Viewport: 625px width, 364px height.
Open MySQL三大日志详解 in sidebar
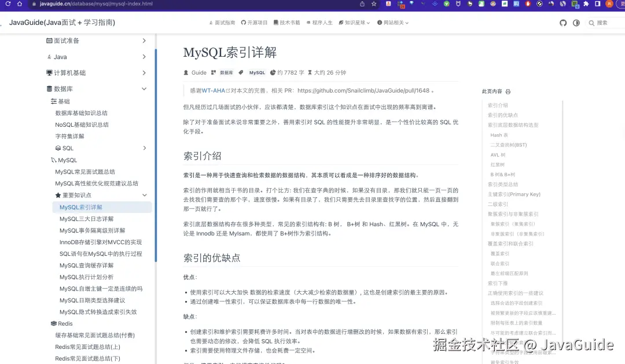[86, 219]
